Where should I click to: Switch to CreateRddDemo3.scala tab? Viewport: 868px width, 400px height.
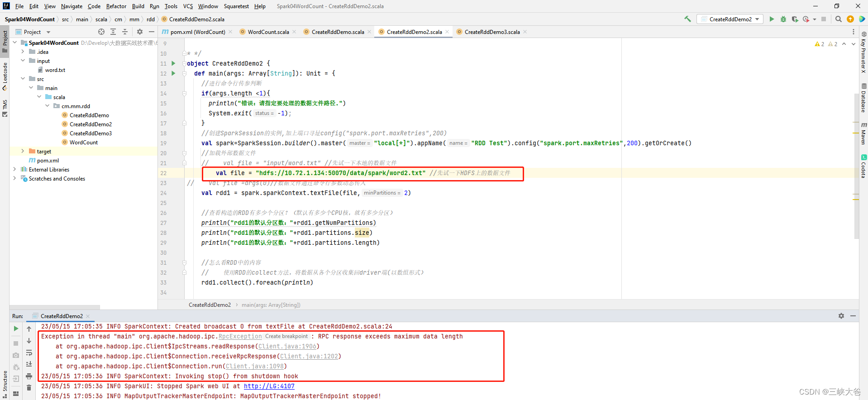[492, 32]
